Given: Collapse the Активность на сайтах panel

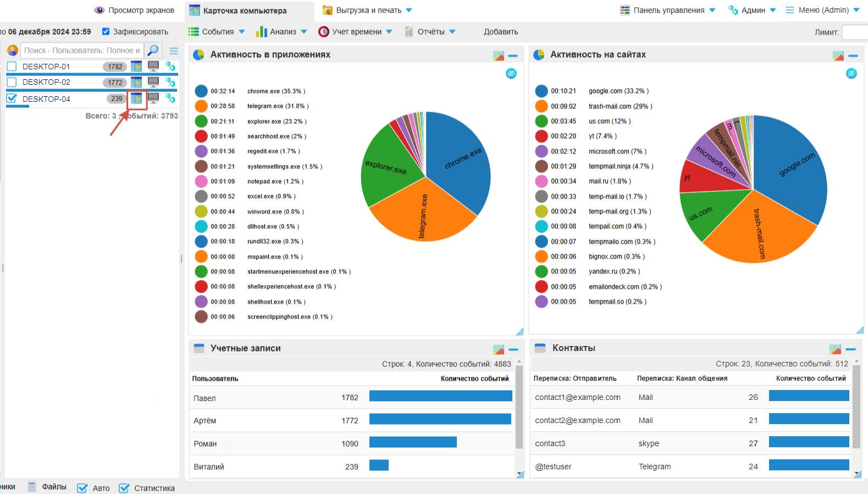Looking at the screenshot, I should click(853, 56).
